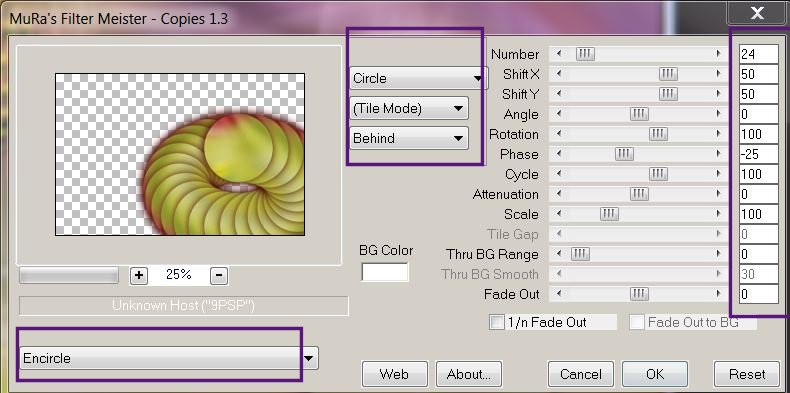This screenshot has height=393, width=790.
Task: Click the Rotation slider thumb
Action: [658, 134]
